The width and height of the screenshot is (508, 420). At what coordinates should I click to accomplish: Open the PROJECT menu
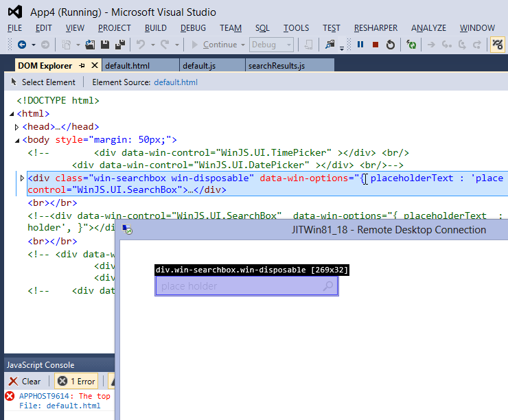point(115,28)
